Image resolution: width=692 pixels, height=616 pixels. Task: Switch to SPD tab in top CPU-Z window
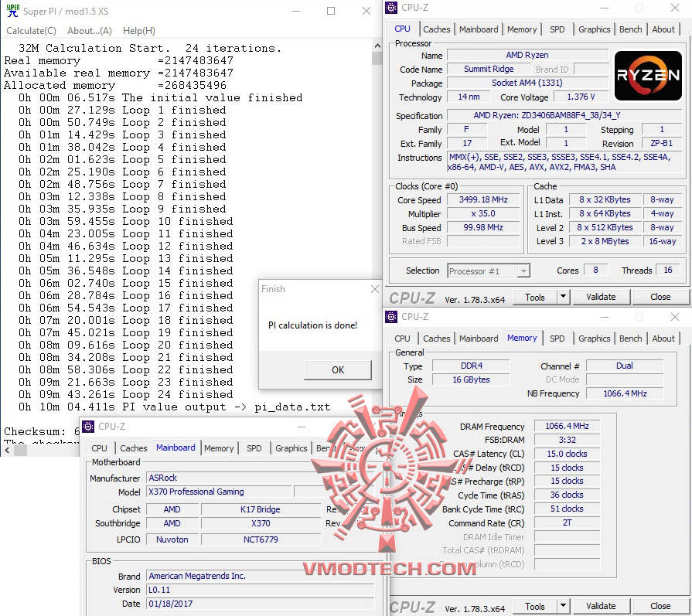(x=557, y=29)
